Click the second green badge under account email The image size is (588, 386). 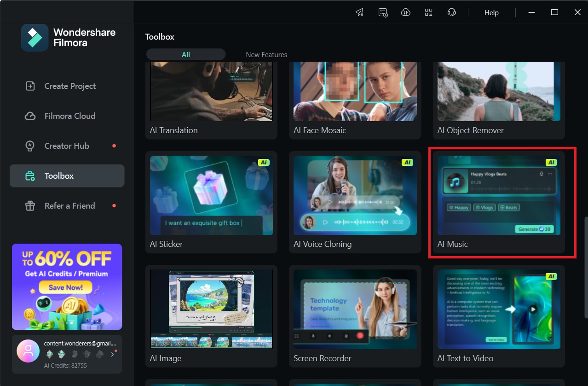[x=62, y=354]
